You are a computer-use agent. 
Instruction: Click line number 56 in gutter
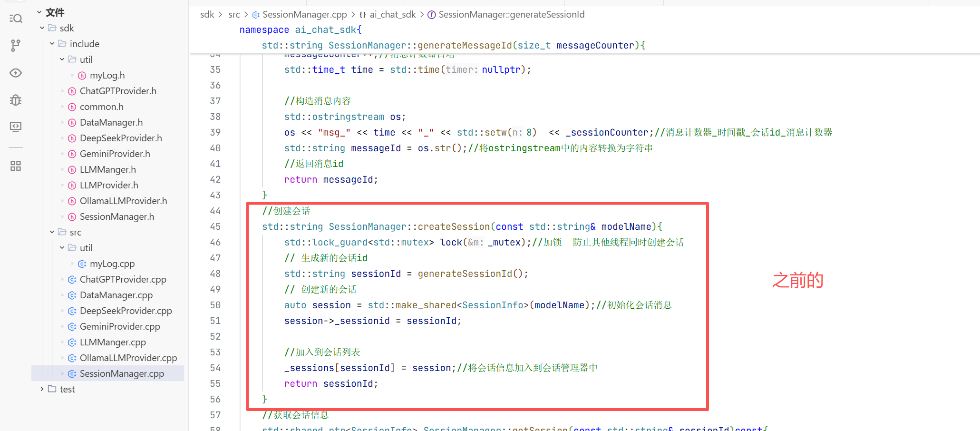click(215, 399)
